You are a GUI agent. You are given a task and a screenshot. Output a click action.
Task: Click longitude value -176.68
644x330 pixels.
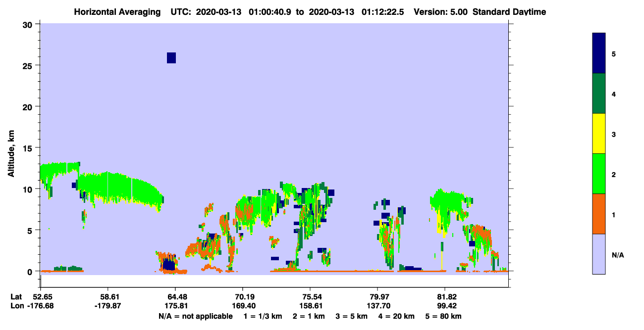pos(41,306)
